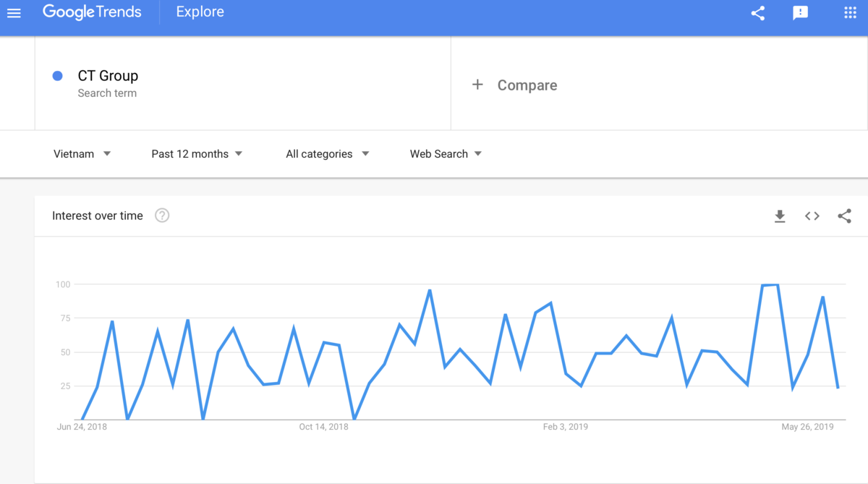Screen dimensions: 868x484
Task: Go to Google Trends home logo
Action: [x=92, y=12]
